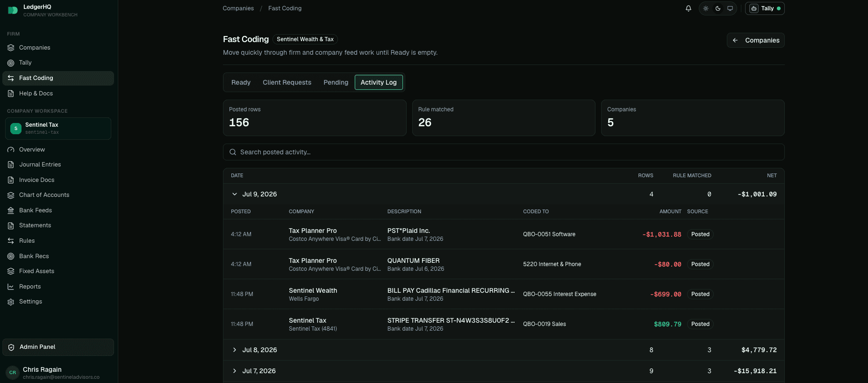Click the -$1,031.88 amount
This screenshot has height=383, width=868.
click(x=662, y=234)
